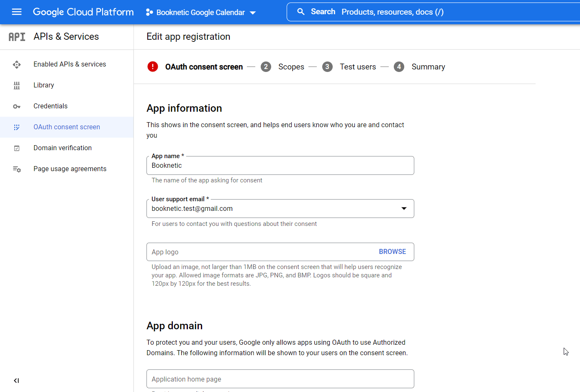Click the App information heading
Screen dimensions: 580x392
point(184,108)
